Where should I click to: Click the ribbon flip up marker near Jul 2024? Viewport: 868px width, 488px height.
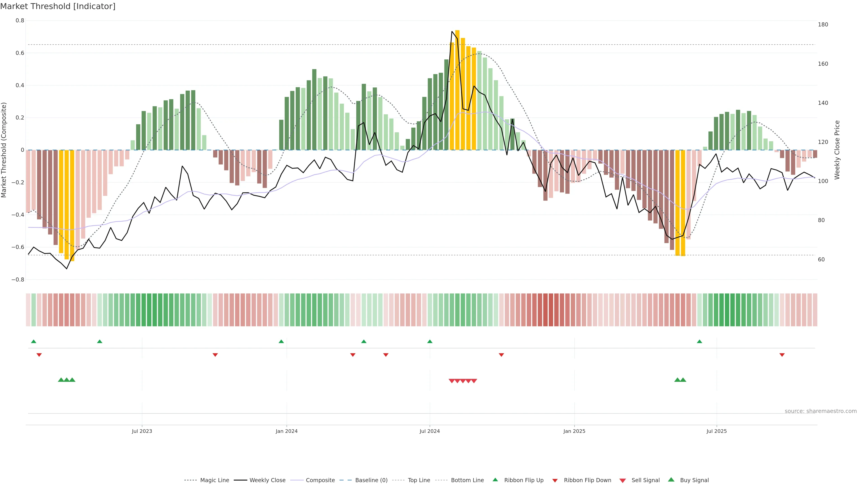click(x=430, y=342)
